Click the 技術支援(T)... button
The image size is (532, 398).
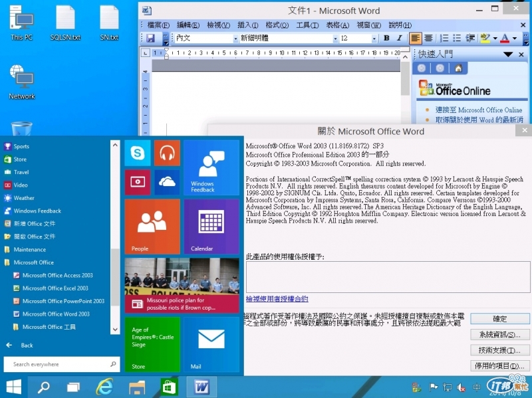[500, 350]
